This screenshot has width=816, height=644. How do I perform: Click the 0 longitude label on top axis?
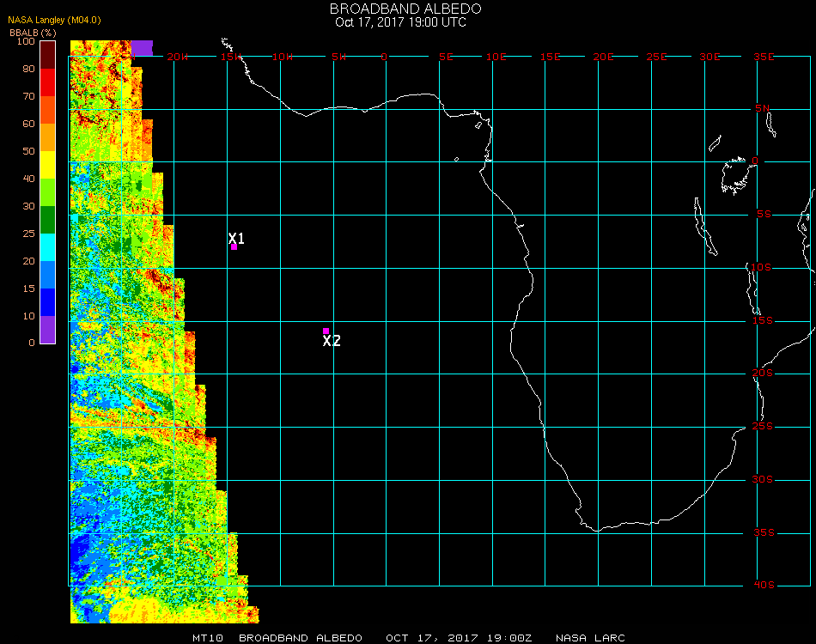[384, 57]
